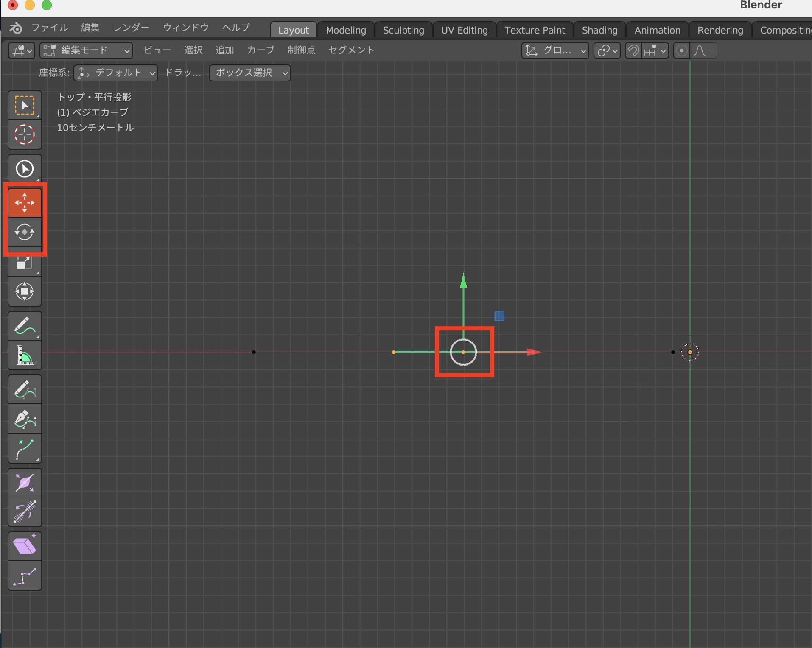This screenshot has height=648, width=812.
Task: Enable proportional editing in header
Action: pos(681,51)
